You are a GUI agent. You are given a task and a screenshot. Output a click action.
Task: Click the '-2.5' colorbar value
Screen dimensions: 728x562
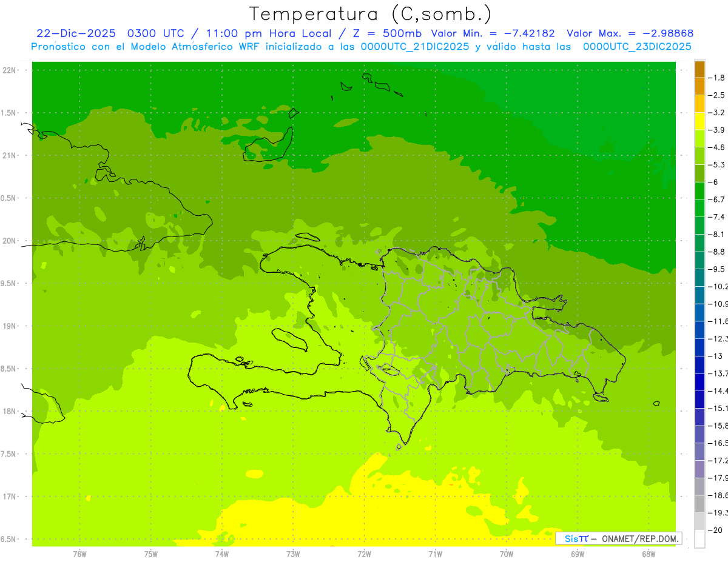pyautogui.click(x=718, y=95)
